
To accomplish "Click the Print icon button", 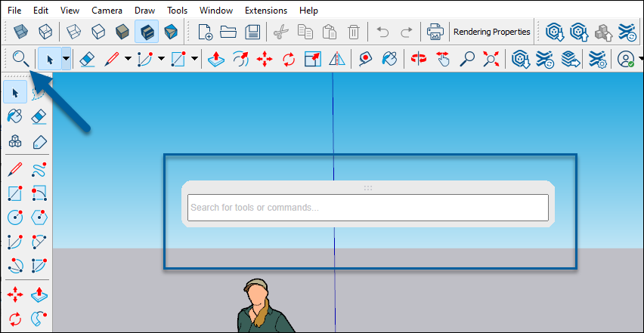I will (435, 32).
